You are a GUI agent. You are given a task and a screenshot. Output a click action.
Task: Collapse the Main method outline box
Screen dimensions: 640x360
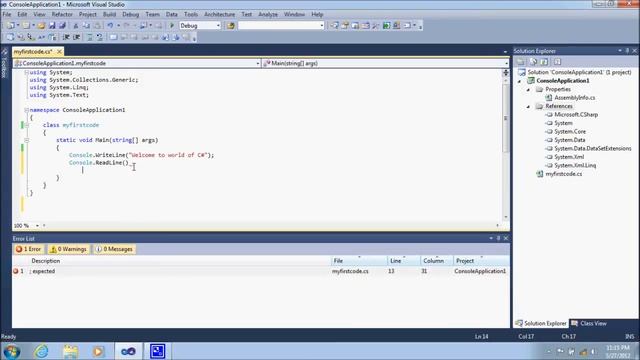click(x=26, y=140)
